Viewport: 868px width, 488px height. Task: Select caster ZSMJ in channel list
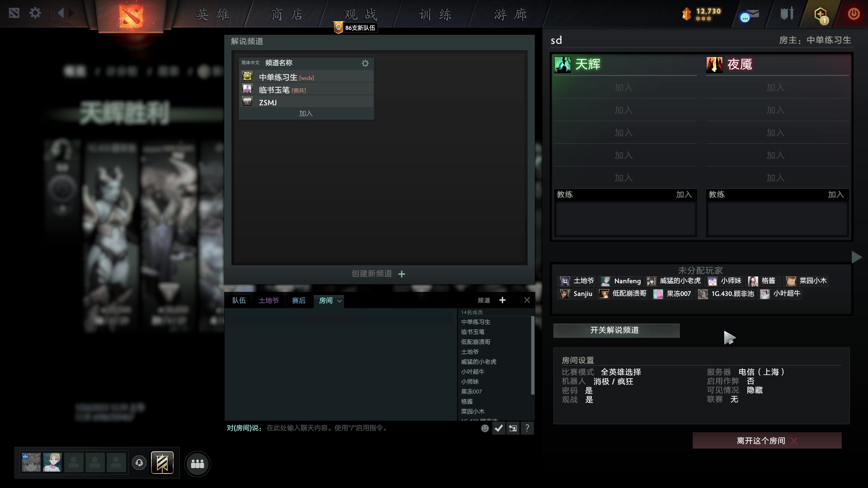(306, 103)
